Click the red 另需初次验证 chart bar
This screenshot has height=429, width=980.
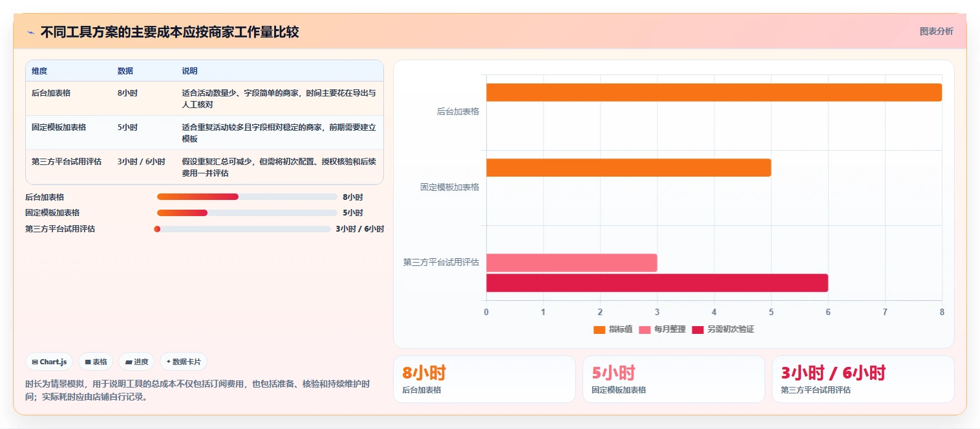pos(657,283)
